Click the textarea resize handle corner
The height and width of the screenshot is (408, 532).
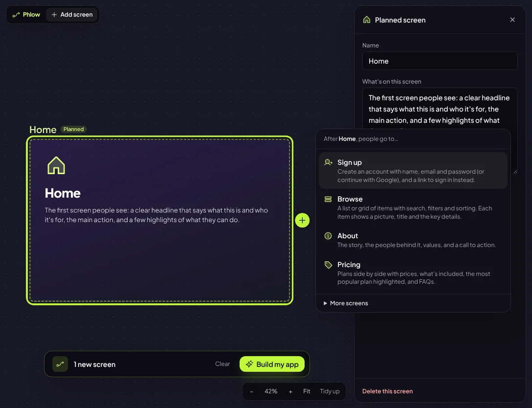coord(515,172)
